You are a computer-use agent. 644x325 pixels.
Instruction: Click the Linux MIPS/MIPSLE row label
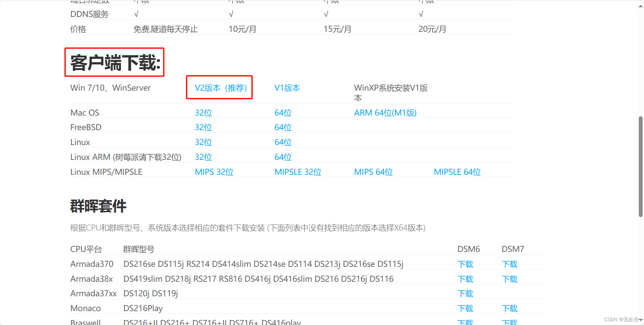point(106,172)
